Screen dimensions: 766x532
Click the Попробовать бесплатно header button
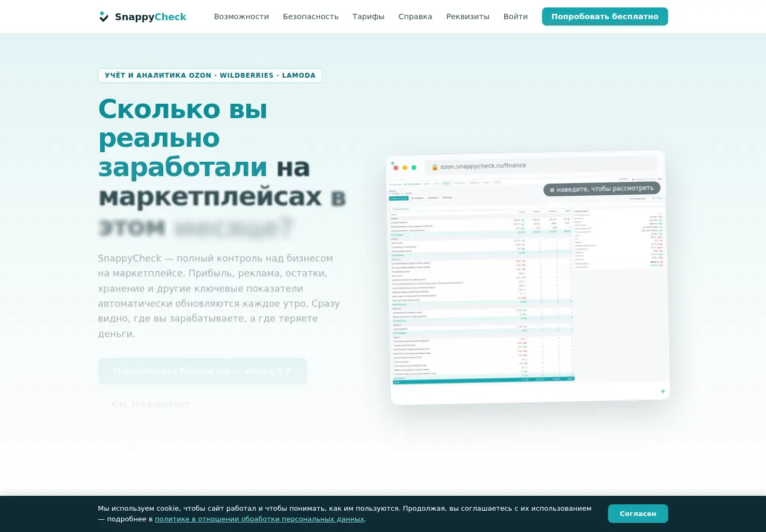click(605, 16)
